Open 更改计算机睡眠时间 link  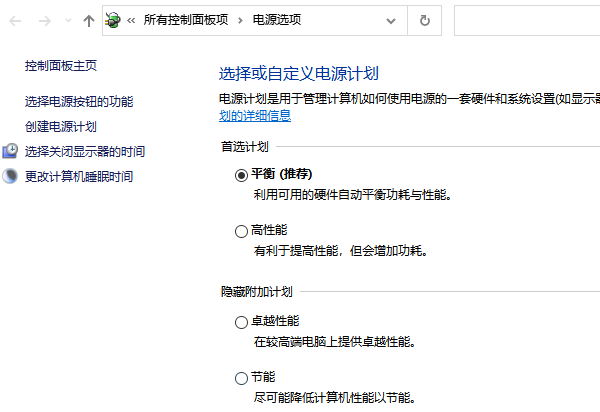point(79,176)
